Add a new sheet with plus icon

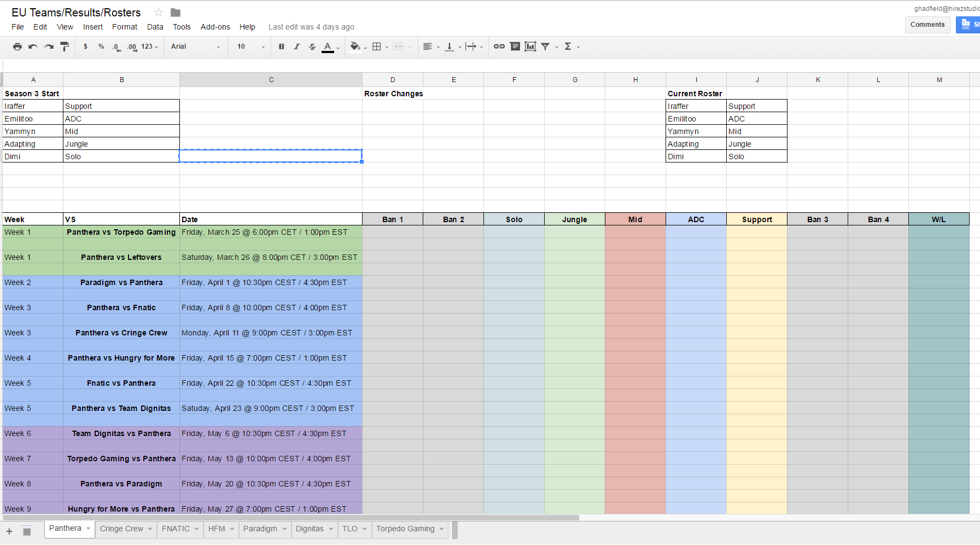coord(9,531)
